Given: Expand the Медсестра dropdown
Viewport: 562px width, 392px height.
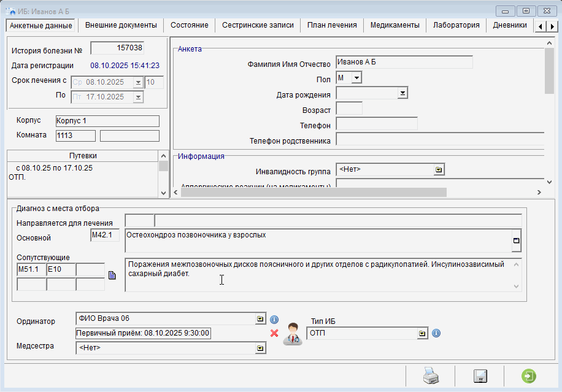Looking at the screenshot, I should 261,348.
